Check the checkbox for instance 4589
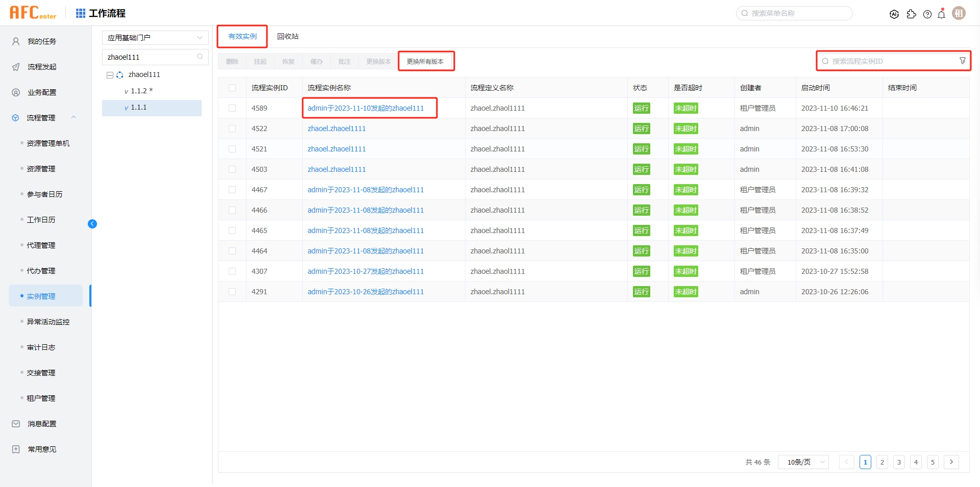 (x=233, y=108)
